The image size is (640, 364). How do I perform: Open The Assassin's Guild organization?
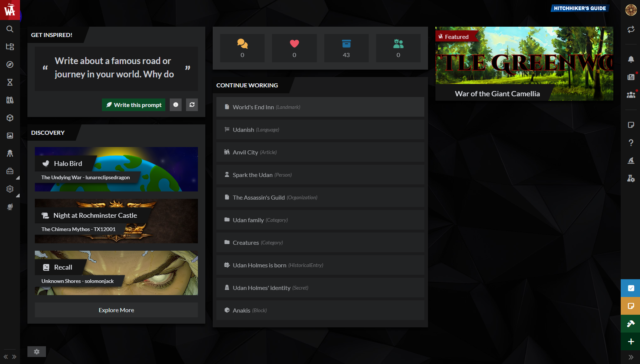[x=320, y=197]
